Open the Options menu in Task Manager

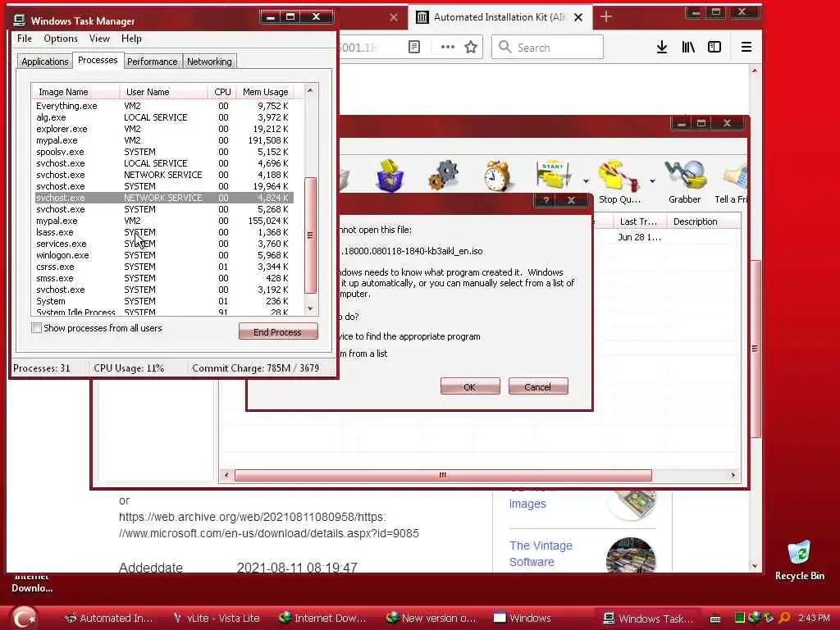(61, 39)
